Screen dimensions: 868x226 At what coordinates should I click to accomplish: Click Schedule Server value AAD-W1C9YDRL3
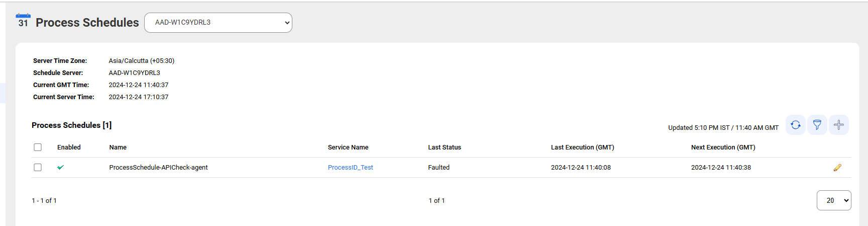click(x=135, y=73)
